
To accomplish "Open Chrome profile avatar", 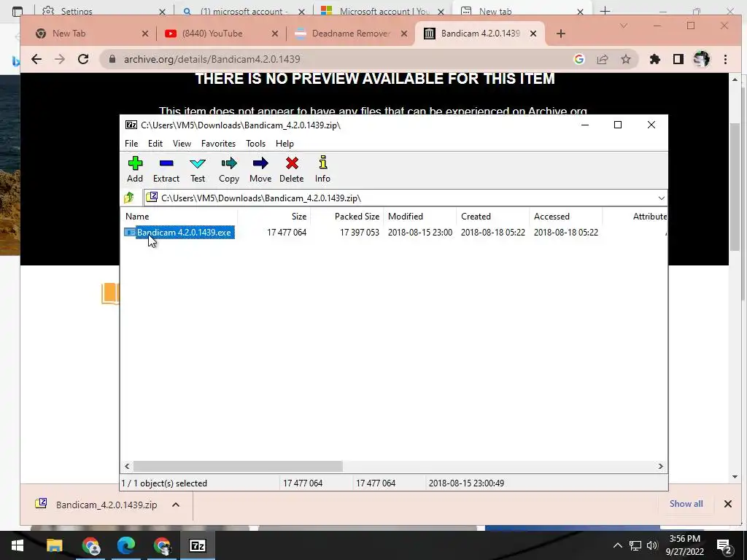I will [702, 59].
